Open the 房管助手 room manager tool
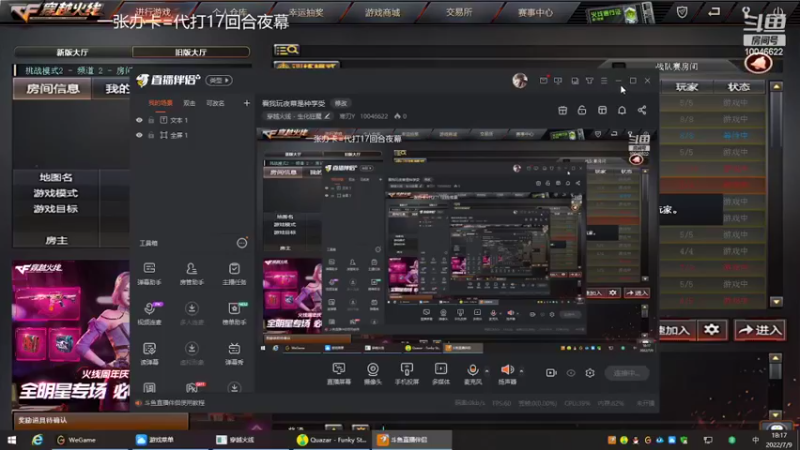This screenshot has height=450, width=800. (x=192, y=273)
